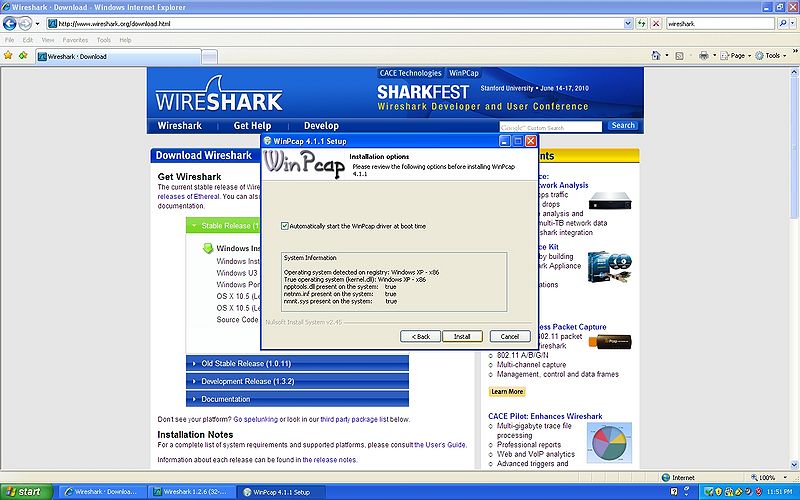Click the Favorites Center star icon
The width and height of the screenshot is (800, 500).
(x=8, y=55)
